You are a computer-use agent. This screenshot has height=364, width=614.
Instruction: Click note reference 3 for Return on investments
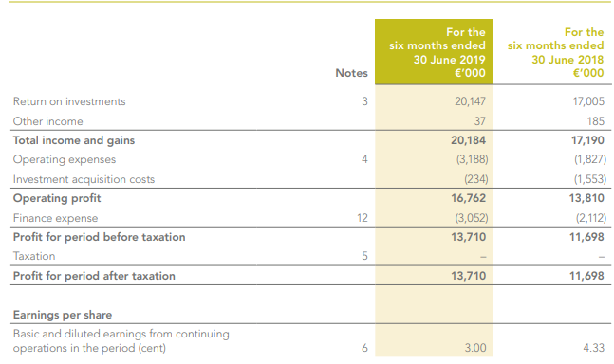(364, 101)
